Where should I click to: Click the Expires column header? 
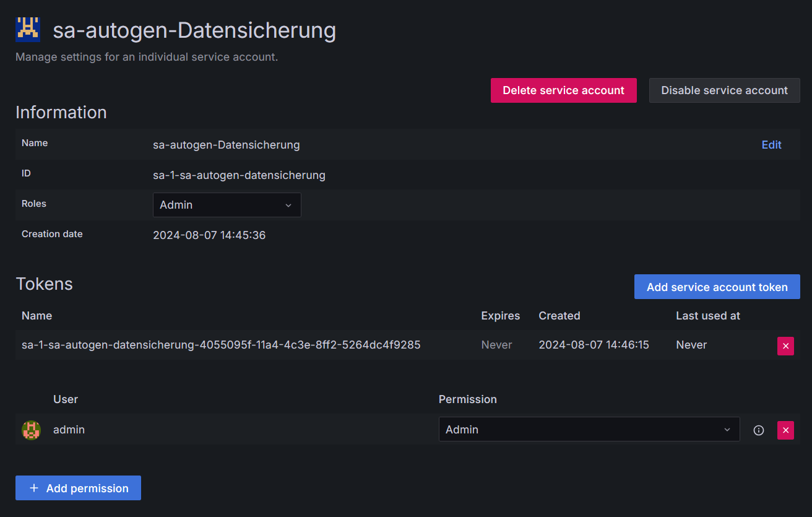coord(500,316)
